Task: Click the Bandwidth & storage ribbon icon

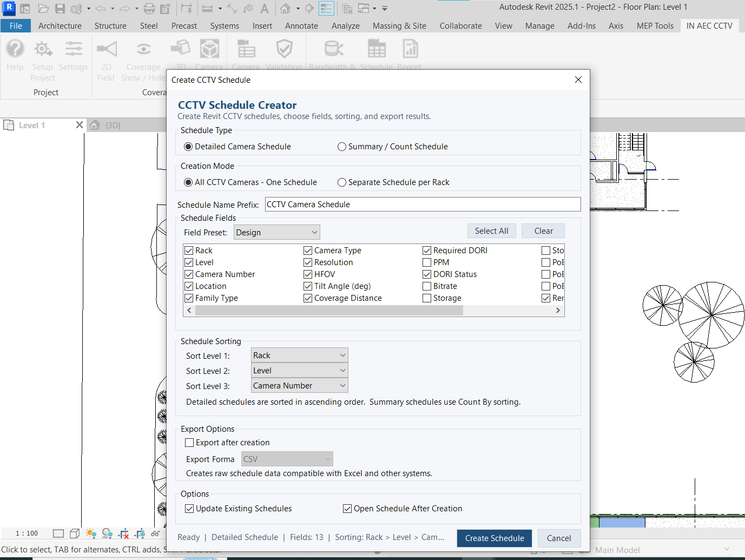Action: click(x=333, y=49)
